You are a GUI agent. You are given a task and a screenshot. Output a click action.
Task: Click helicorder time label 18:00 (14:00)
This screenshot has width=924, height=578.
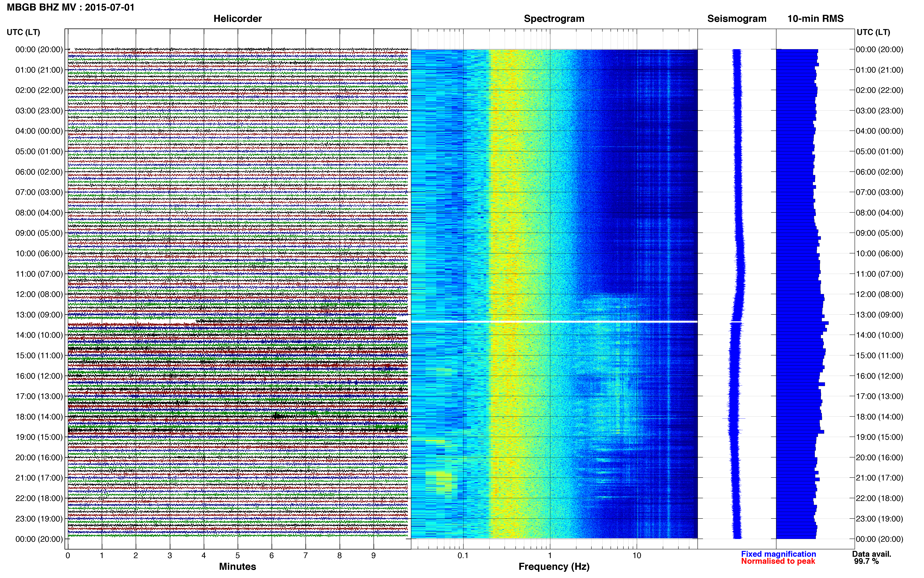(39, 417)
